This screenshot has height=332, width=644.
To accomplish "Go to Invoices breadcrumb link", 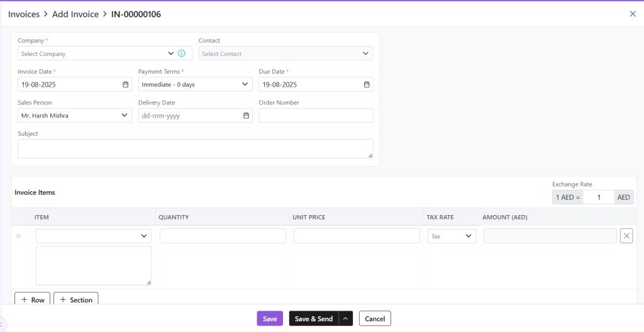I will click(24, 14).
